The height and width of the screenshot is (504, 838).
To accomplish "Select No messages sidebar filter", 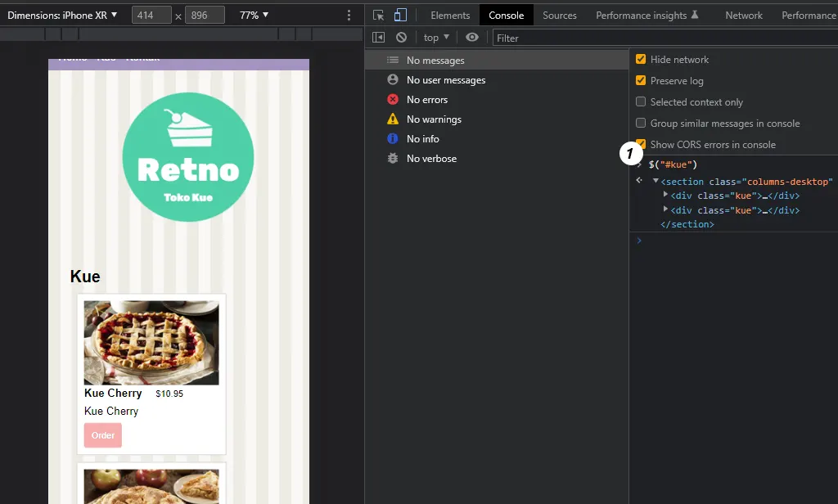I will click(x=497, y=60).
